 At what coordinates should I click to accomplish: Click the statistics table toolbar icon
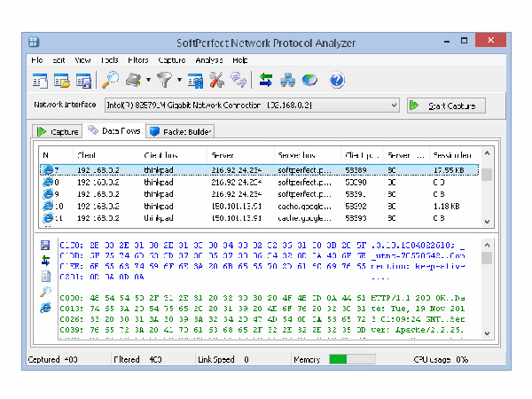(x=195, y=81)
